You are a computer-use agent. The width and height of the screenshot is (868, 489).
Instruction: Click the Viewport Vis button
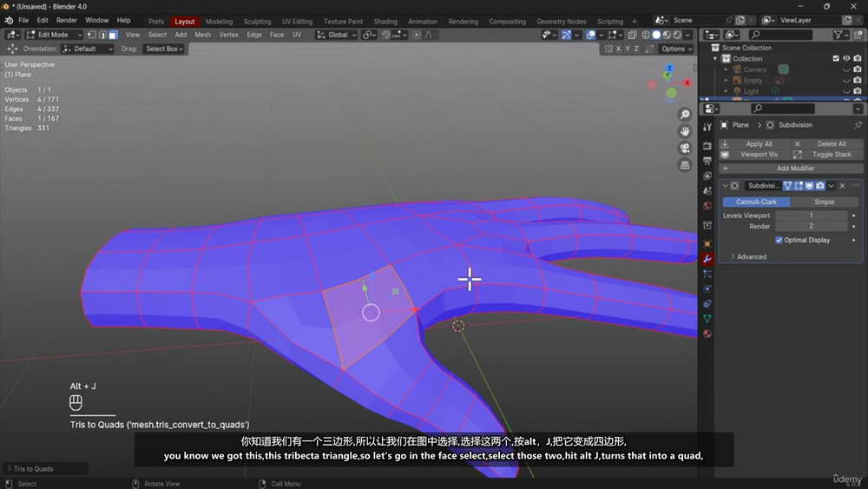753,155
